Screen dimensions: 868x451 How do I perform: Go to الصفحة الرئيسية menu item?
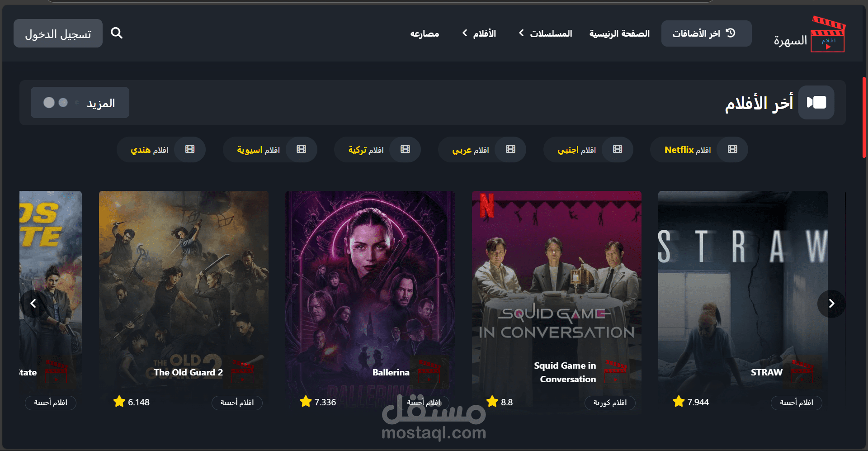(x=619, y=33)
